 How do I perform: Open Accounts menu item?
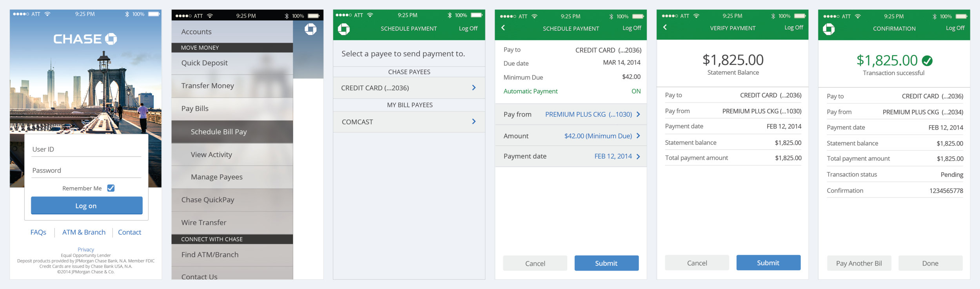232,32
